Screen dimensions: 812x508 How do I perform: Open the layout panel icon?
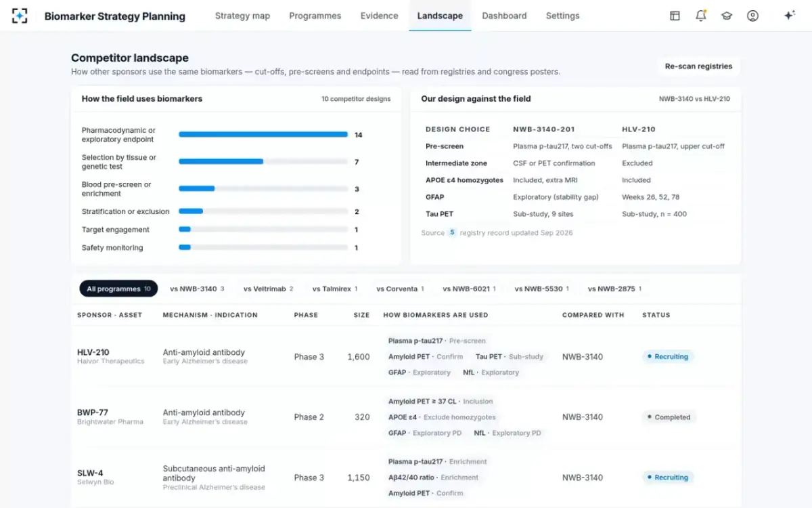[x=675, y=16]
